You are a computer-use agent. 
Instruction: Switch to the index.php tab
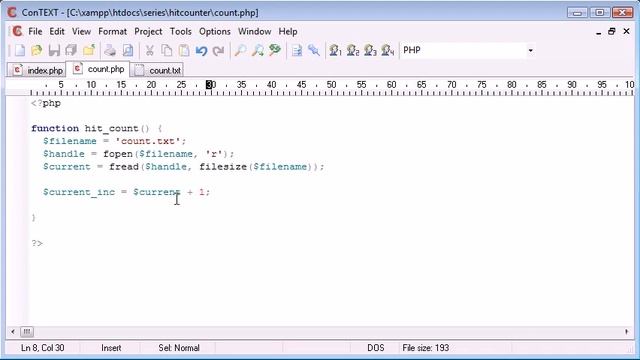coord(37,70)
